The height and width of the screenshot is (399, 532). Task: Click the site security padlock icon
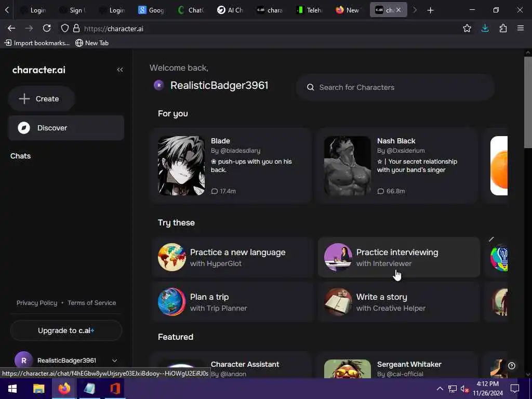point(76,29)
